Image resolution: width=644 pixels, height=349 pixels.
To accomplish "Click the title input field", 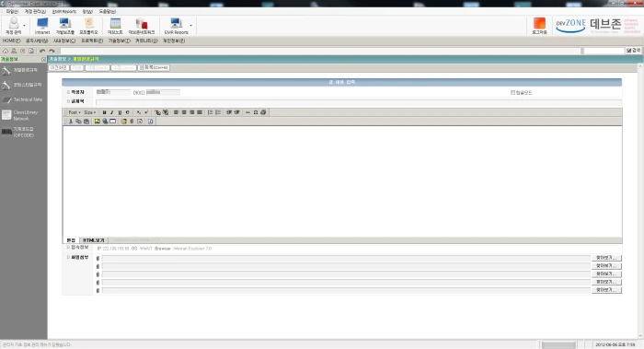I will tap(358, 101).
